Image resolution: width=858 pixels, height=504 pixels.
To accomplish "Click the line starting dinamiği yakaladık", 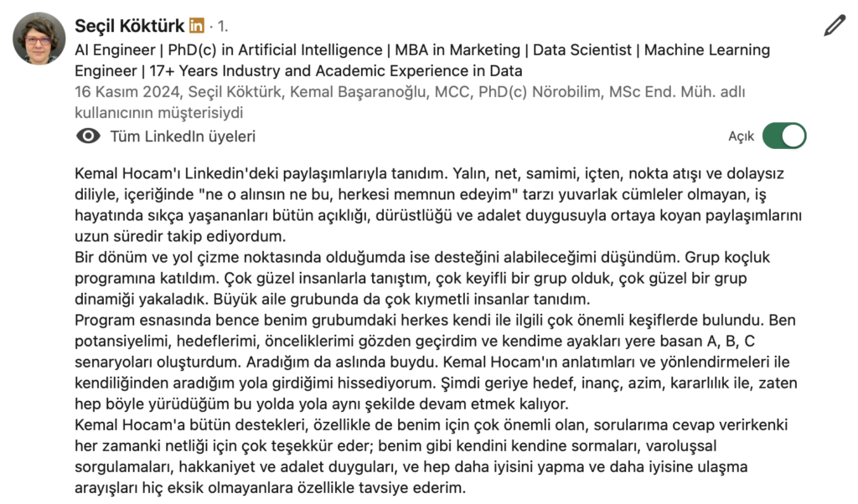I will coord(333,299).
